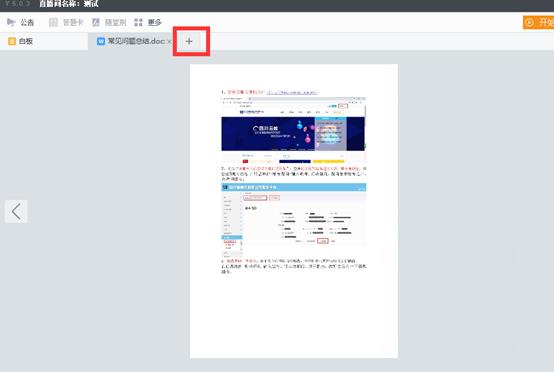Image resolution: width=554 pixels, height=372 pixels.
Task: Click the version label in title bar
Action: (x=17, y=4)
